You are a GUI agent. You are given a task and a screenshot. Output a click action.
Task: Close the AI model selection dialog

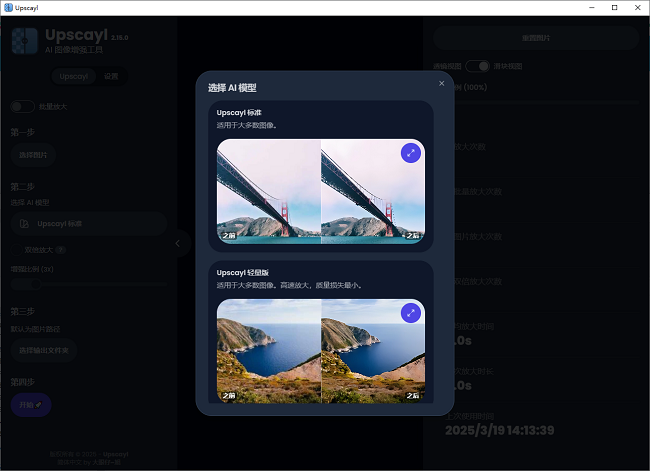(x=441, y=83)
